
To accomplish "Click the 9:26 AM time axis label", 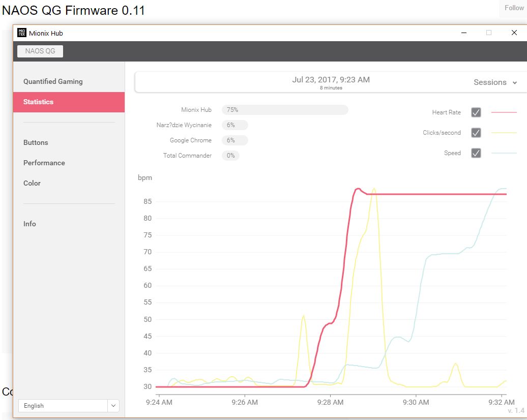I will point(245,402).
